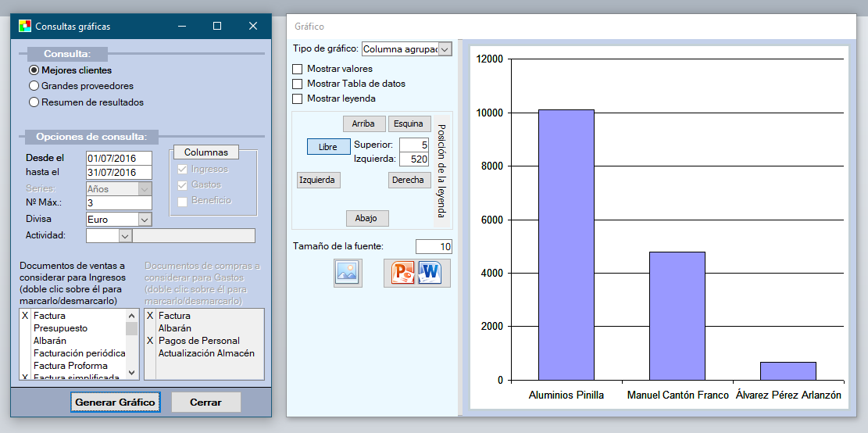Open the Tipo de gráfico dropdown
Viewport: 868px width, 433px height.
click(x=445, y=49)
